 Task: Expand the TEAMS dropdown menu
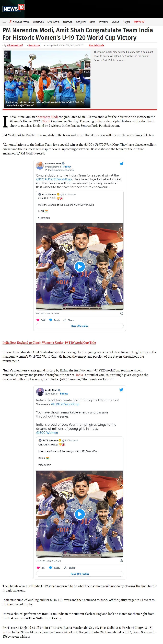[x=127, y=22]
